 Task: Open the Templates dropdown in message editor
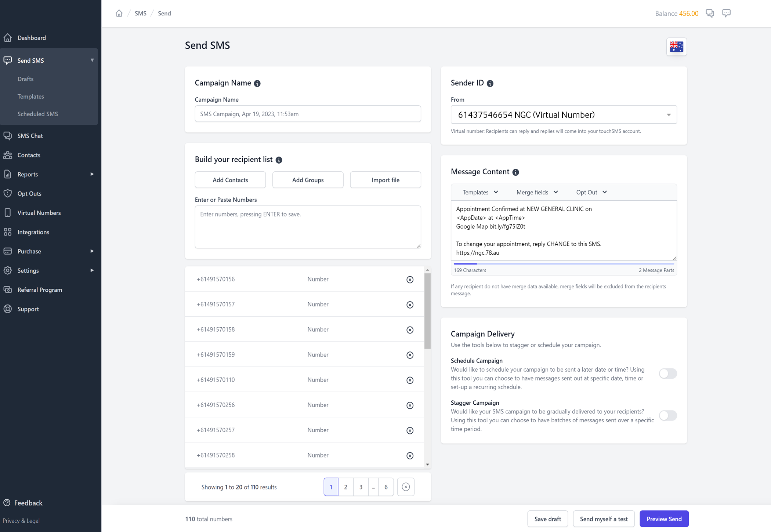click(x=480, y=192)
